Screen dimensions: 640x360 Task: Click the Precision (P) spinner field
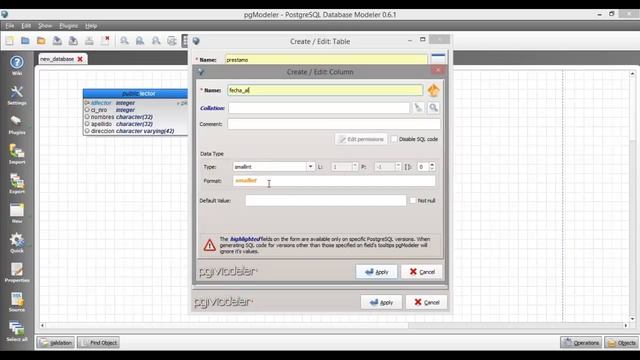(x=387, y=167)
